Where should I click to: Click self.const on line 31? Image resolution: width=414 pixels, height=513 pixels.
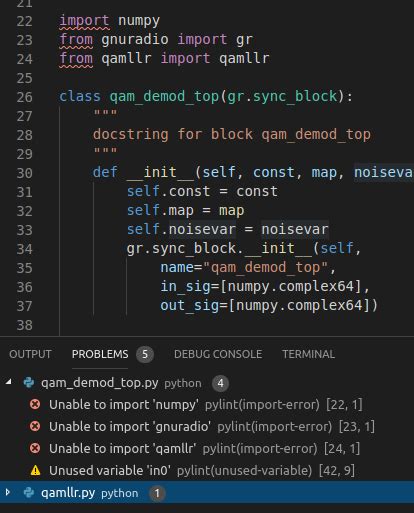tap(169, 192)
